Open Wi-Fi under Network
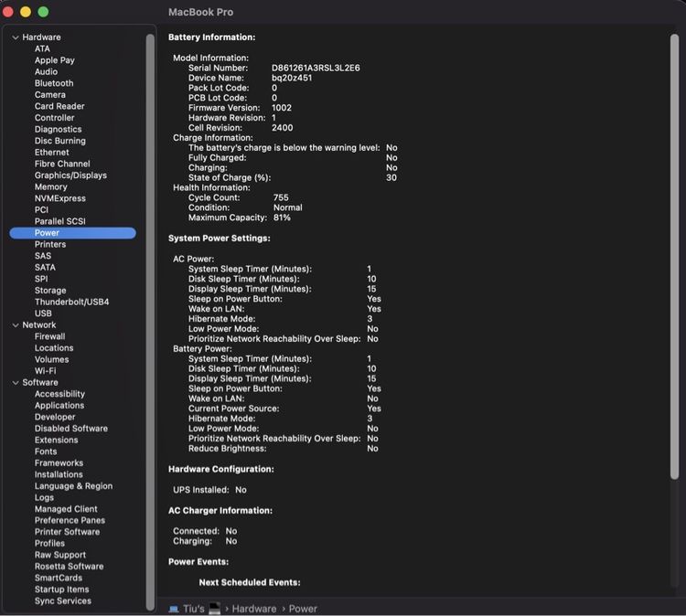Screen dimensions: 686x616 click(x=45, y=371)
